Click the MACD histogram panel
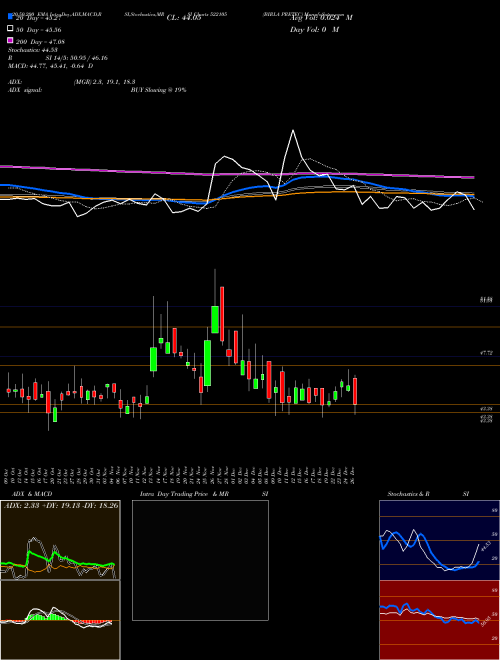Viewport: 500px width, 660px height. [60, 620]
